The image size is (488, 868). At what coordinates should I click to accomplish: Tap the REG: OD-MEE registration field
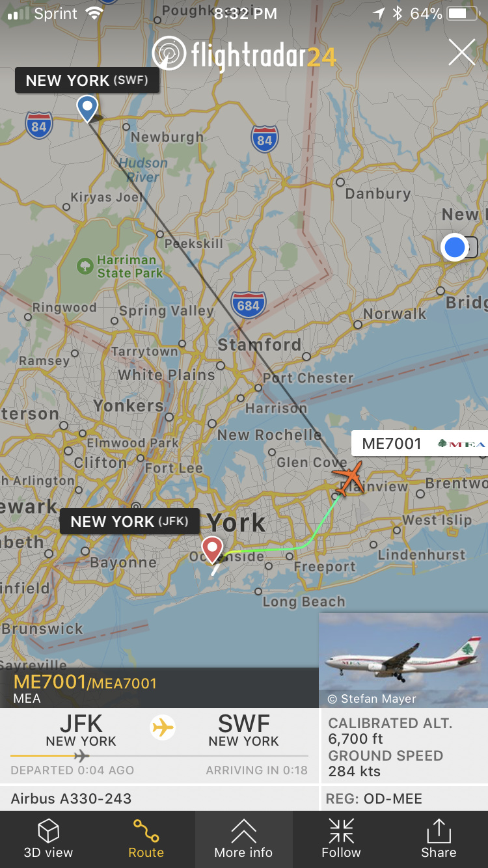[x=405, y=798]
